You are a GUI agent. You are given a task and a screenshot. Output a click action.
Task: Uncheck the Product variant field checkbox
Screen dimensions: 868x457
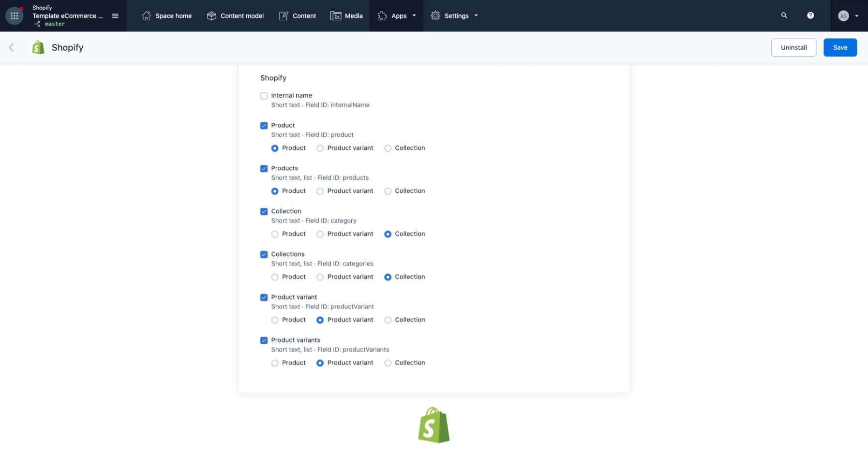[x=264, y=297]
